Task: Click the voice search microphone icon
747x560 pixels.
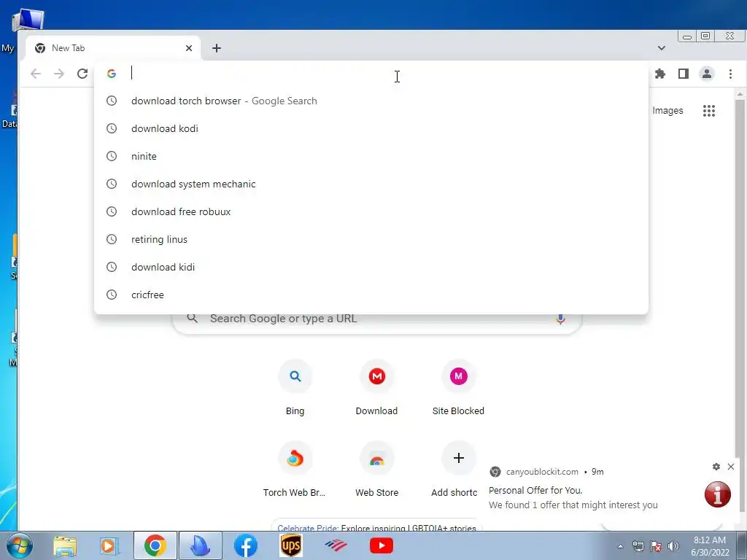Action: pos(560,319)
